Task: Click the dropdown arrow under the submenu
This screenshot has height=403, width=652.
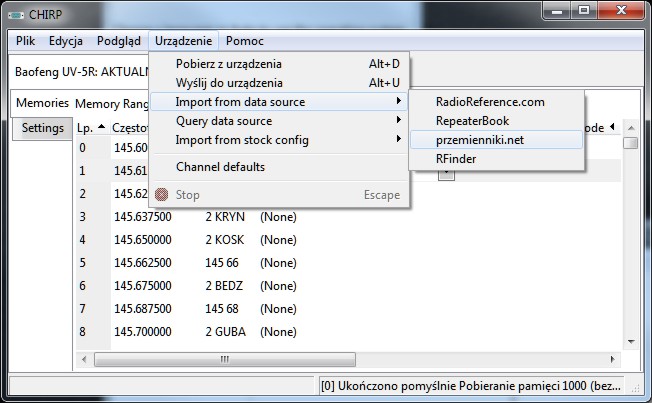Action: tap(446, 174)
